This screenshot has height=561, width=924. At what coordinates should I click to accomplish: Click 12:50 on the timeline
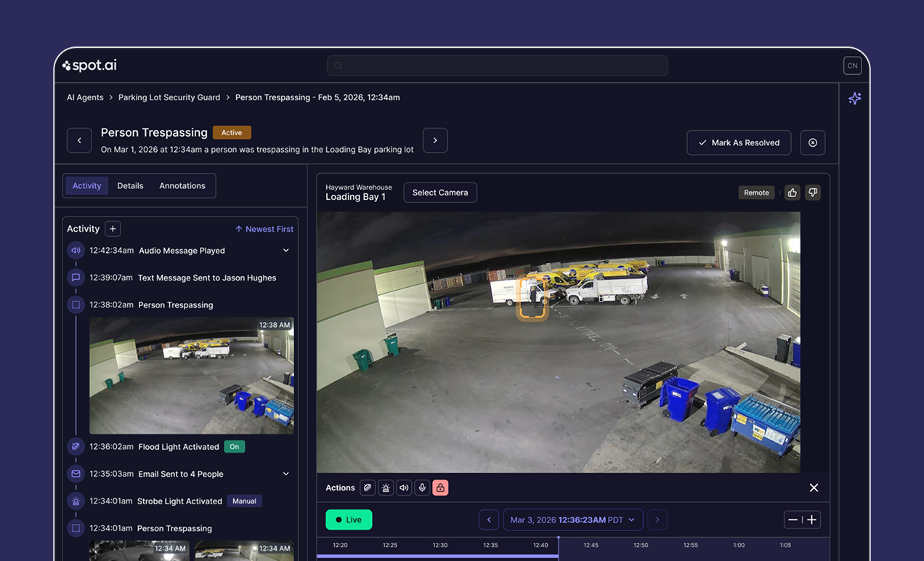point(641,545)
